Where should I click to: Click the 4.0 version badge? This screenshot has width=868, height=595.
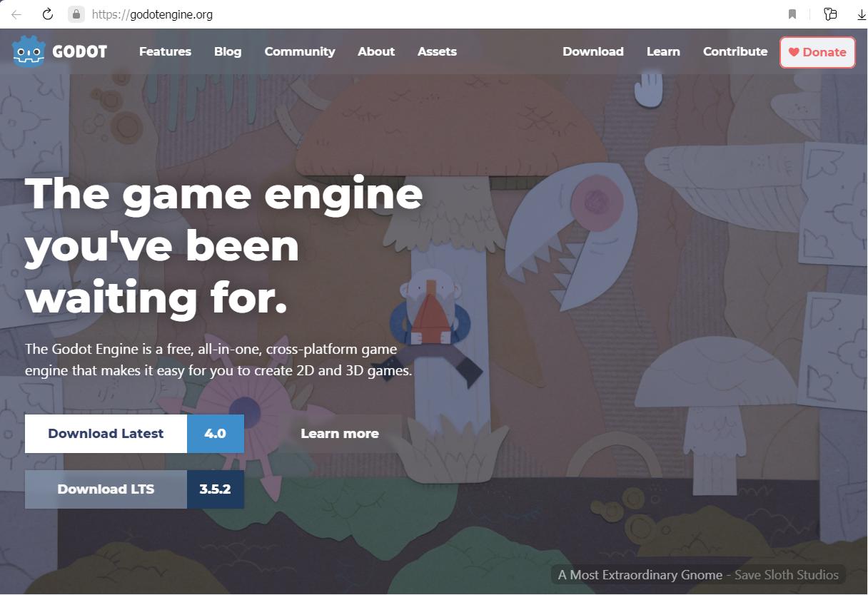[216, 434]
